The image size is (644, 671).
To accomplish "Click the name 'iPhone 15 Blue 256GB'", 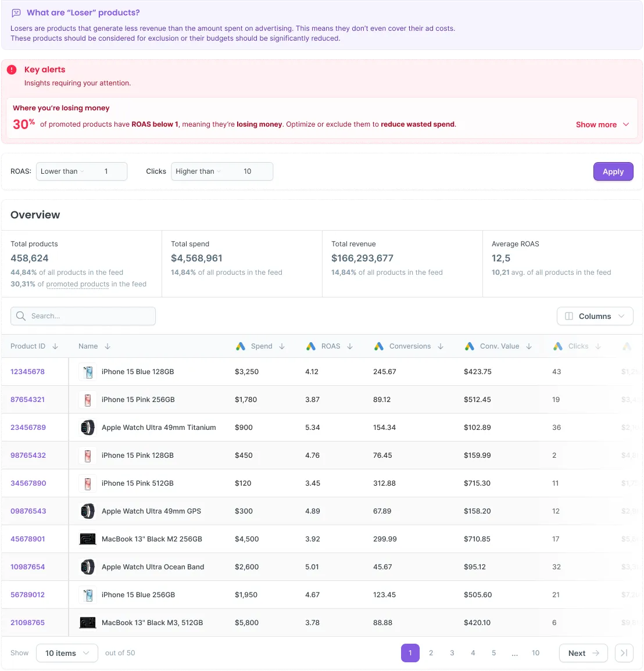I will [x=138, y=595].
